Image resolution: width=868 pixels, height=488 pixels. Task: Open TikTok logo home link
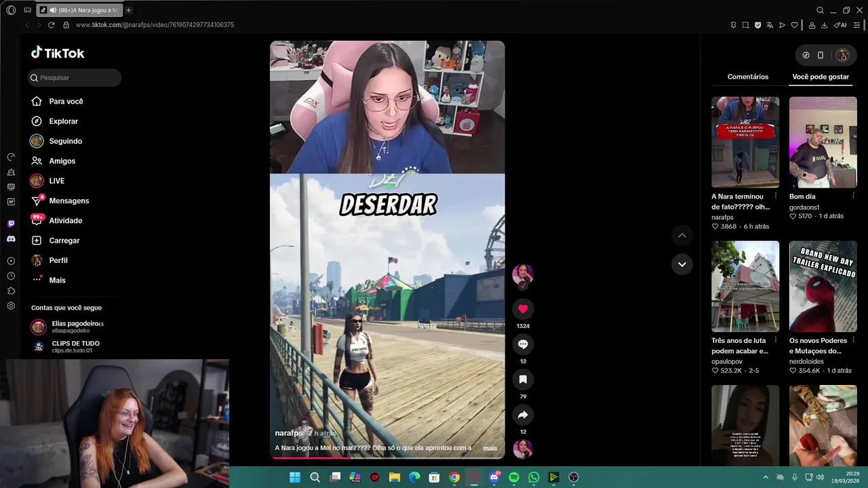[x=58, y=53]
